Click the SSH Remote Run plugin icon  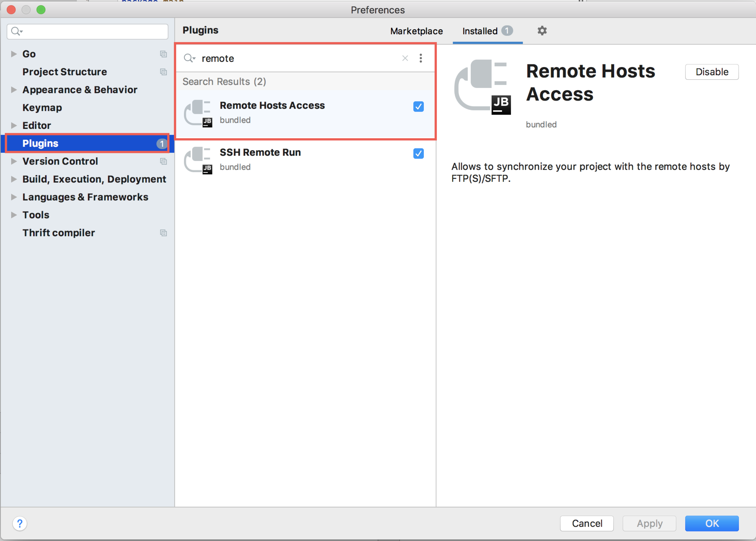(x=198, y=160)
